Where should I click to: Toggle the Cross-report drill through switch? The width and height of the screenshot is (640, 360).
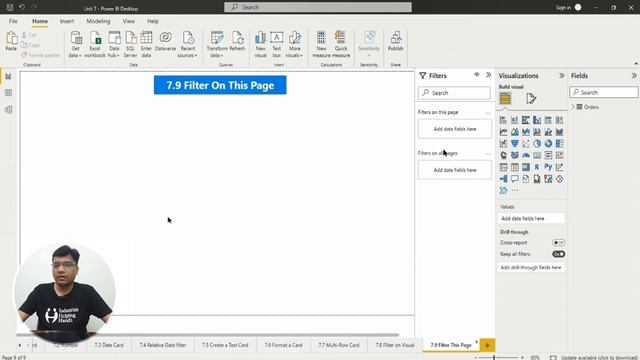558,242
